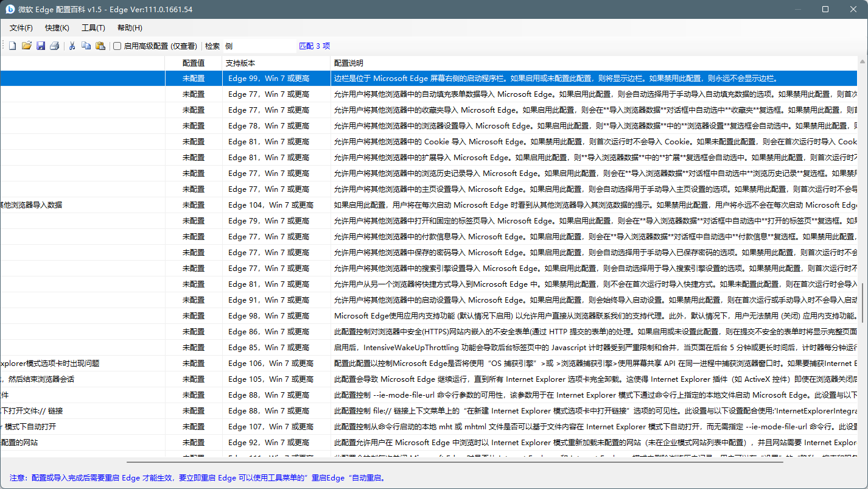Image resolution: width=868 pixels, height=489 pixels.
Task: Open the 工具(T) menu
Action: [x=93, y=28]
